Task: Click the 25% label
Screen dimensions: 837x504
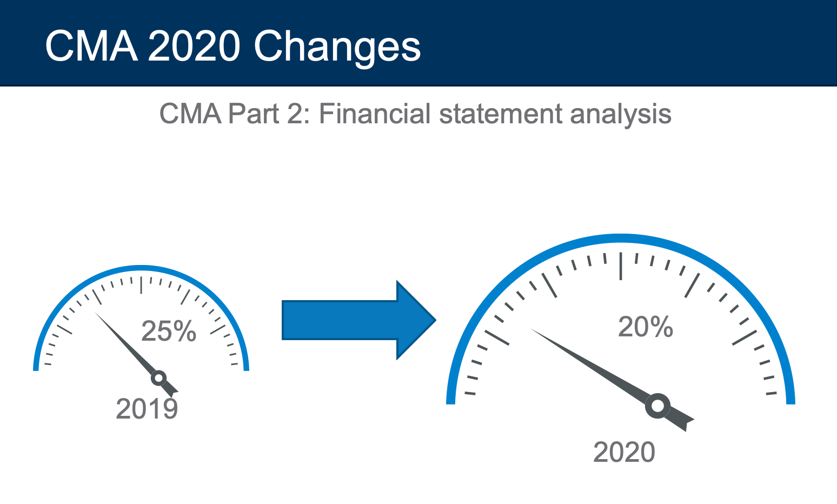Action: [169, 331]
